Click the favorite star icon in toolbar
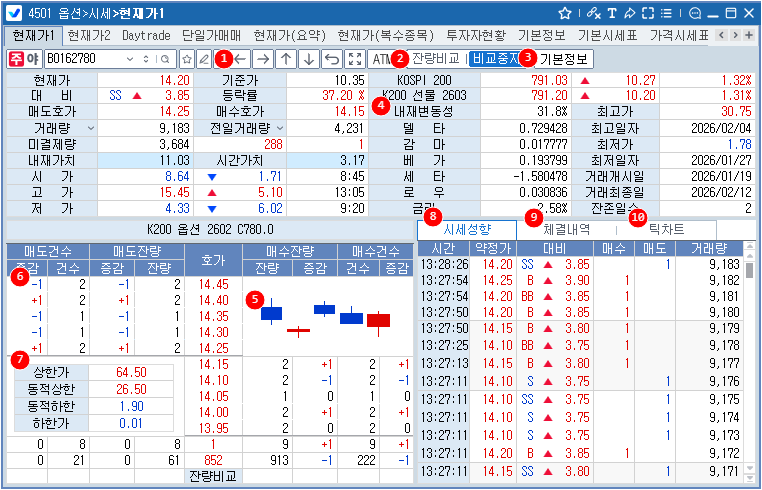Viewport: 762px width, 490px height. coord(187,59)
